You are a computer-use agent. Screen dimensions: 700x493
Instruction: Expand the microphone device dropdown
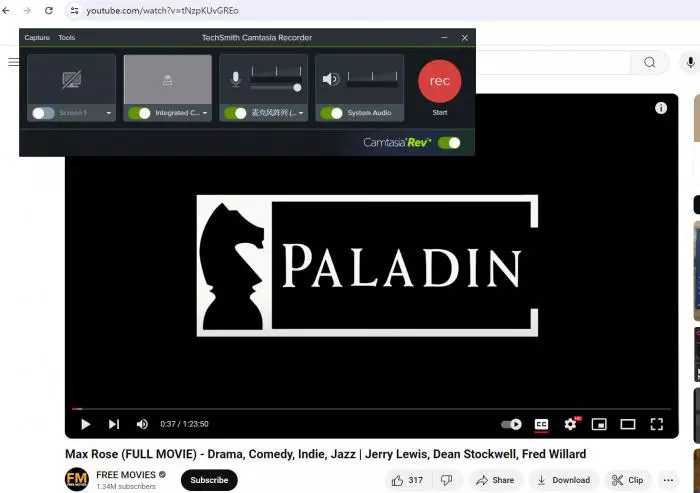(301, 113)
